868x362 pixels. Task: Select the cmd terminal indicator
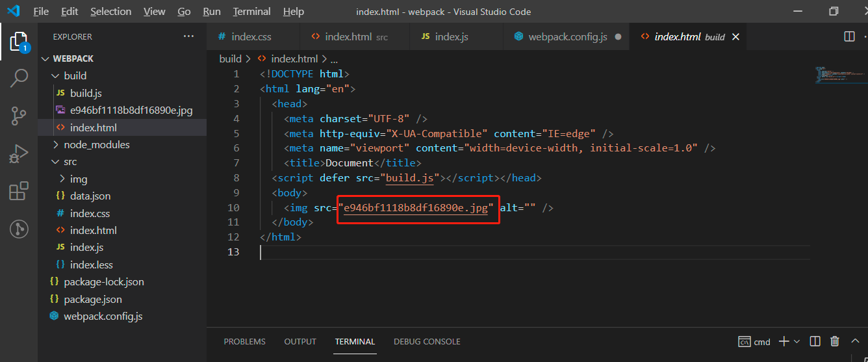pos(754,341)
